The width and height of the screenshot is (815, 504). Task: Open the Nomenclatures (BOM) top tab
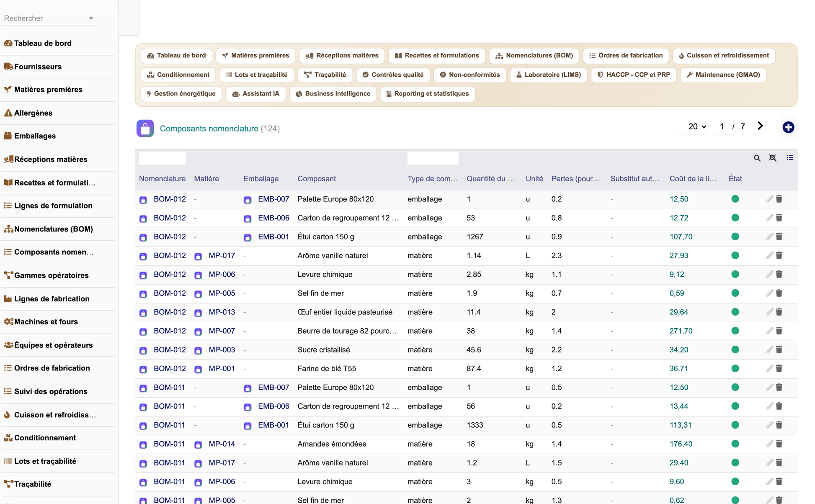point(534,55)
